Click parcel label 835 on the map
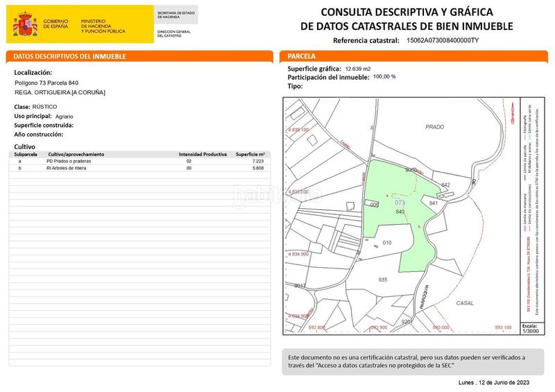The height and width of the screenshot is (392, 555). pos(383,280)
